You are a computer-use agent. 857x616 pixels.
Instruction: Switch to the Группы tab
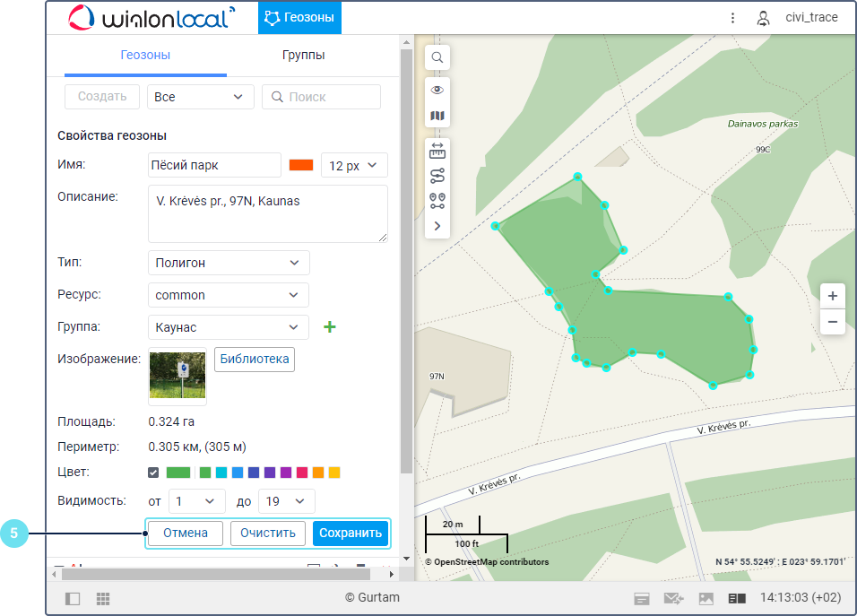303,56
